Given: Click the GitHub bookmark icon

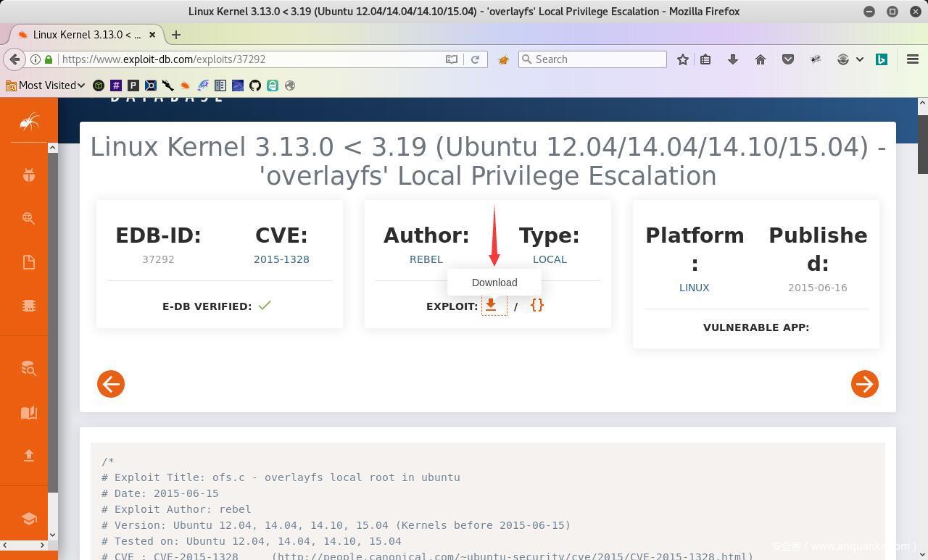Looking at the screenshot, I should 255,85.
